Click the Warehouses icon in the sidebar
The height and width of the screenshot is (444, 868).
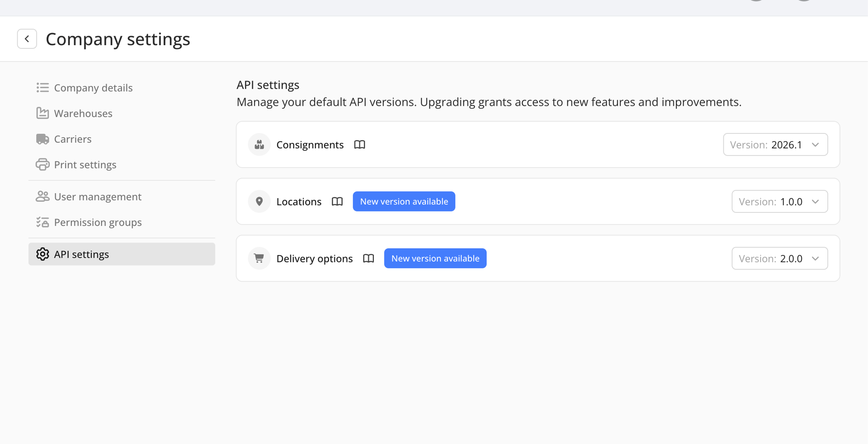click(x=42, y=113)
